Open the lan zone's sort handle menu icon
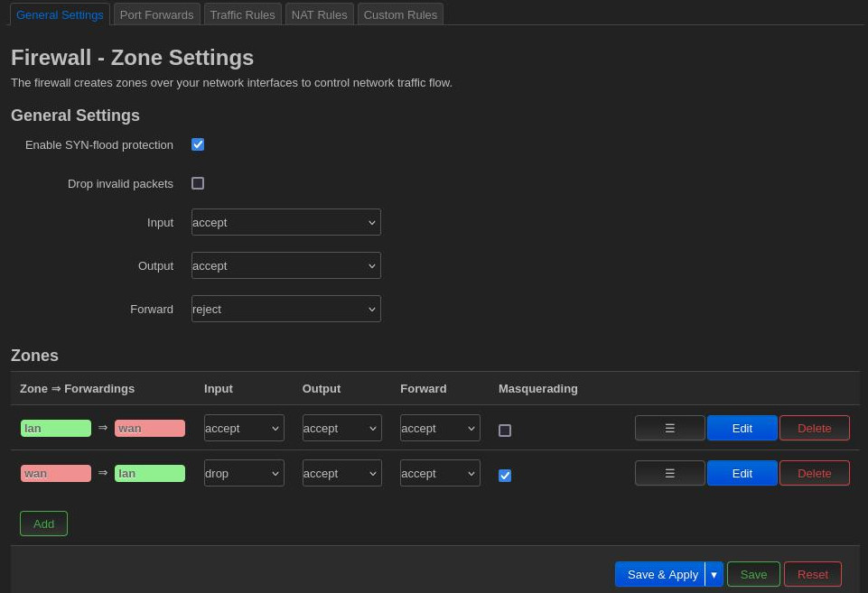Image resolution: width=868 pixels, height=593 pixels. 669,428
